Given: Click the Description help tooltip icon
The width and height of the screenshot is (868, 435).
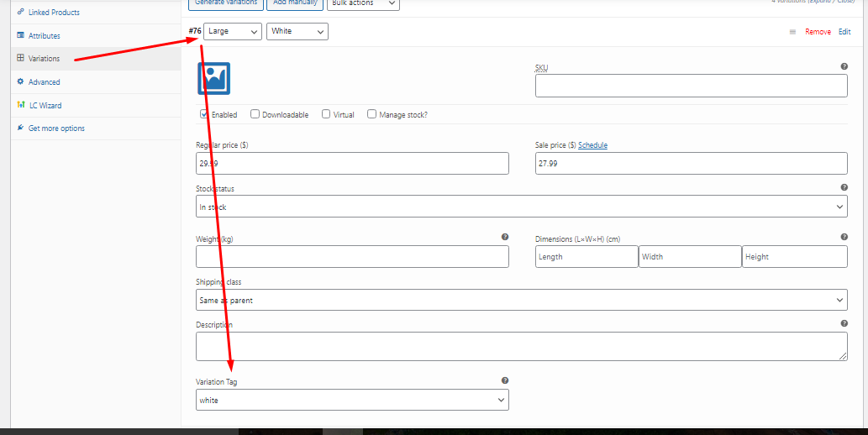Looking at the screenshot, I should click(844, 323).
